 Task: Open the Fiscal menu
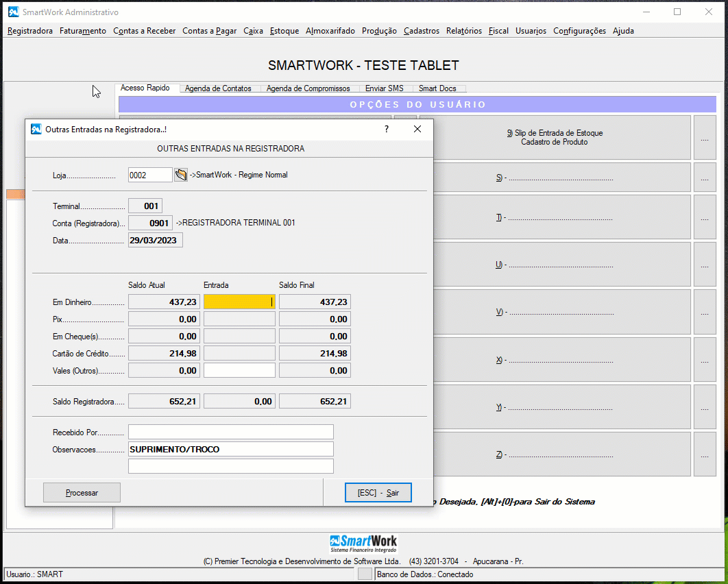click(x=498, y=31)
